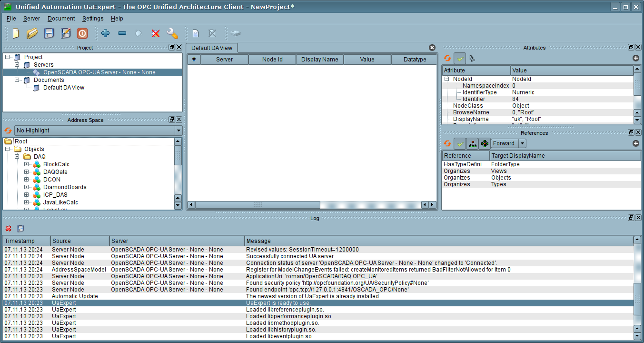Open server settings with the wrench icon

click(172, 33)
